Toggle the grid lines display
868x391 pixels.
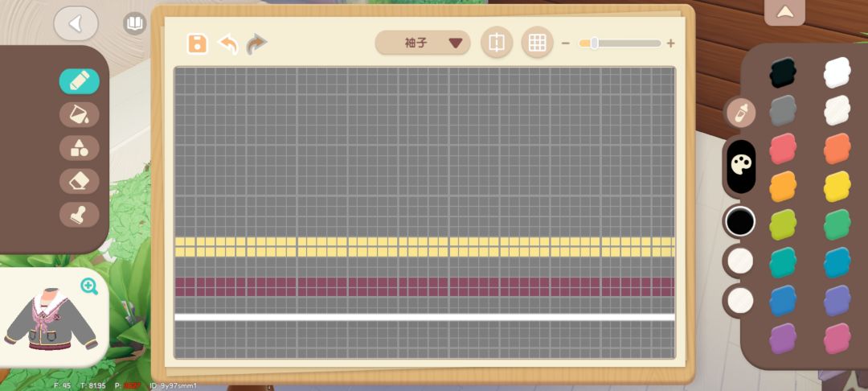[537, 43]
